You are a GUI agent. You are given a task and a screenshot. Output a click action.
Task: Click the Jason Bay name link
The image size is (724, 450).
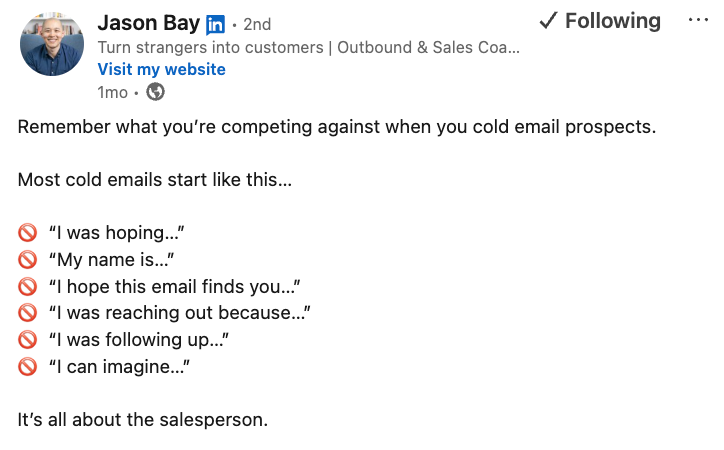[148, 23]
